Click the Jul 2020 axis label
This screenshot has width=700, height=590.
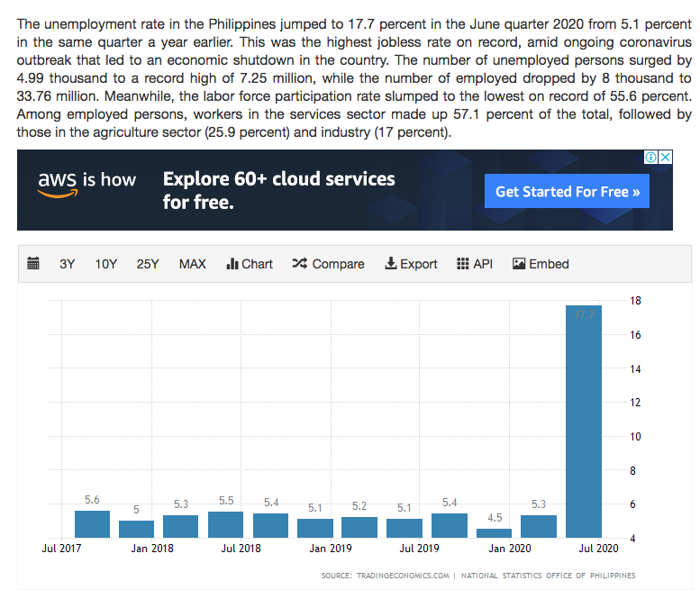point(599,548)
